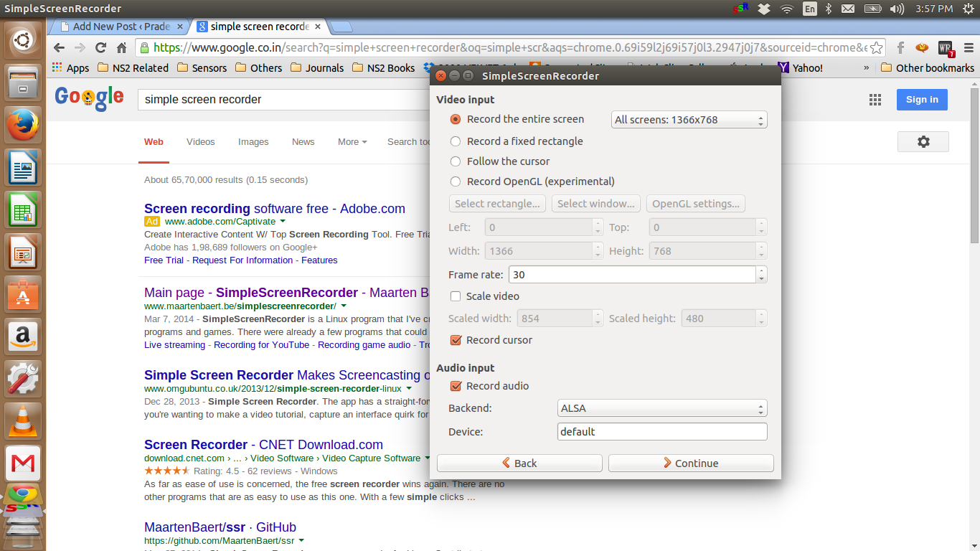
Task: Open Gmail launcher in the dock
Action: point(23,463)
